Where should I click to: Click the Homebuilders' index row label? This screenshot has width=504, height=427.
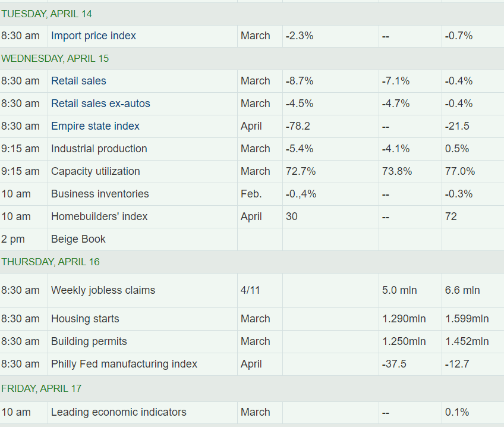click(99, 216)
